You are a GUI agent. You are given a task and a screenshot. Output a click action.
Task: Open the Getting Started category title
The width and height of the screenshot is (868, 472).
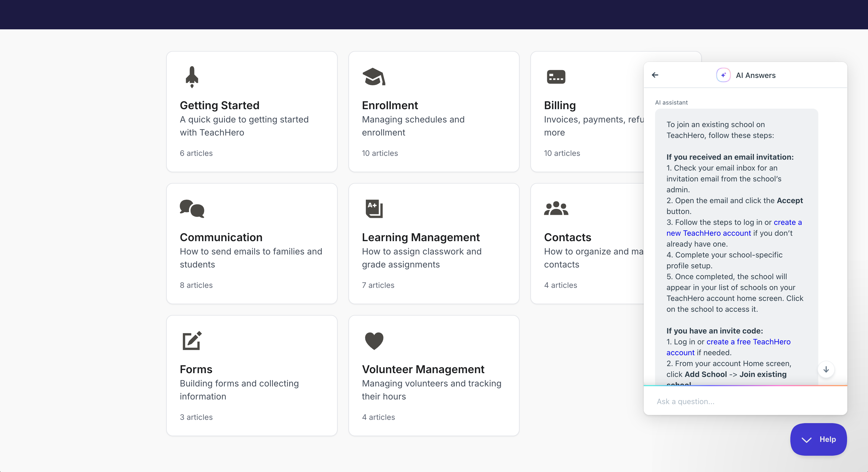coord(219,105)
